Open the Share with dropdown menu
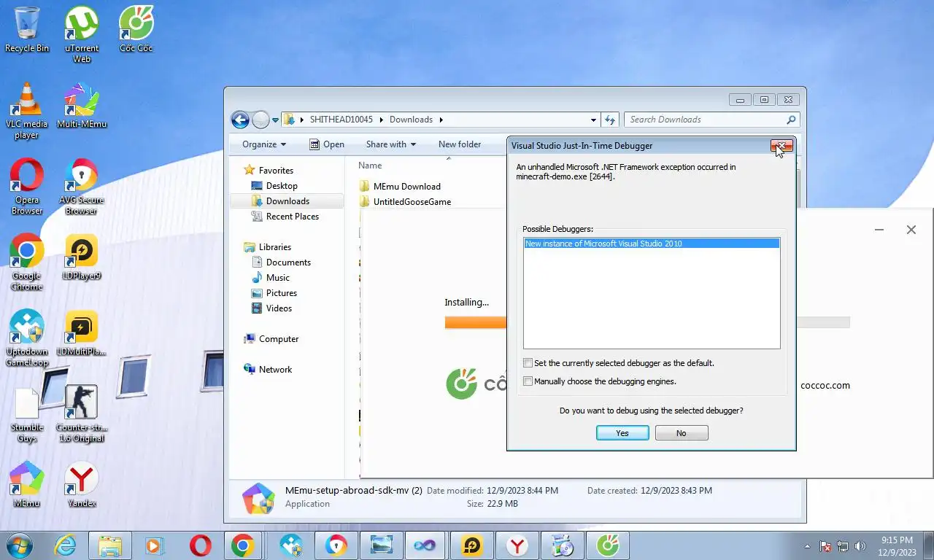934x560 pixels. [x=391, y=144]
